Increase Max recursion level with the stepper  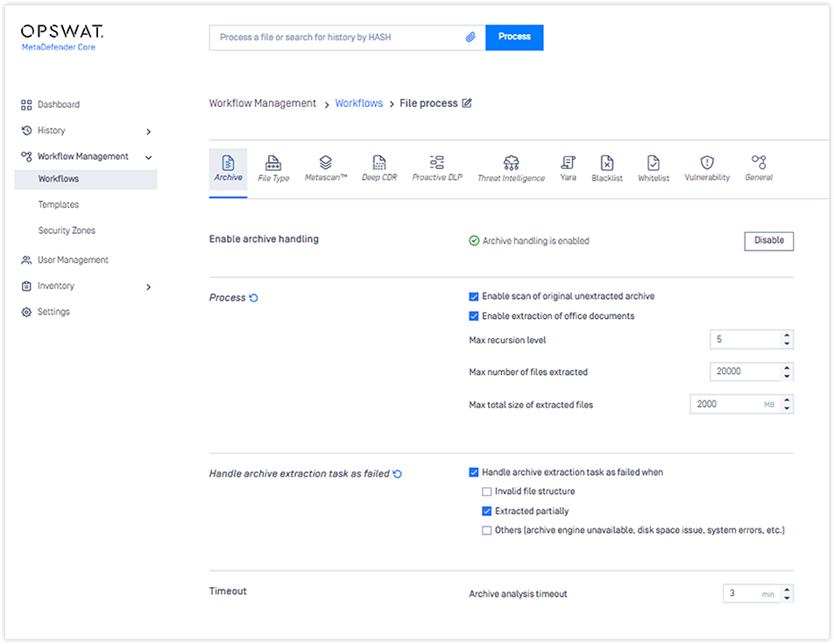coord(788,335)
